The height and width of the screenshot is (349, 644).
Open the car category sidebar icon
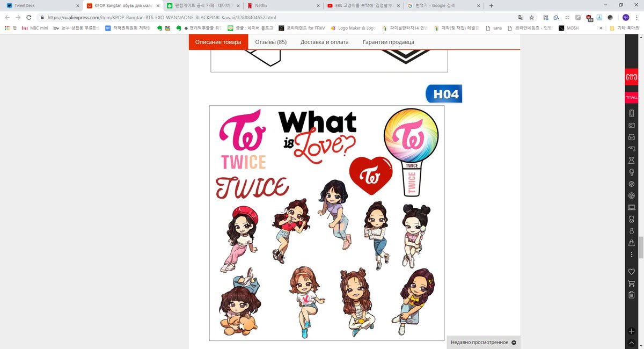pos(631,137)
